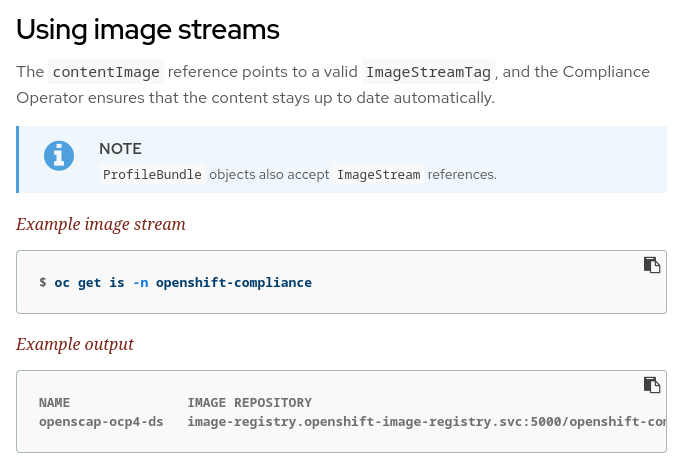Click the contentImage inline code

[107, 72]
